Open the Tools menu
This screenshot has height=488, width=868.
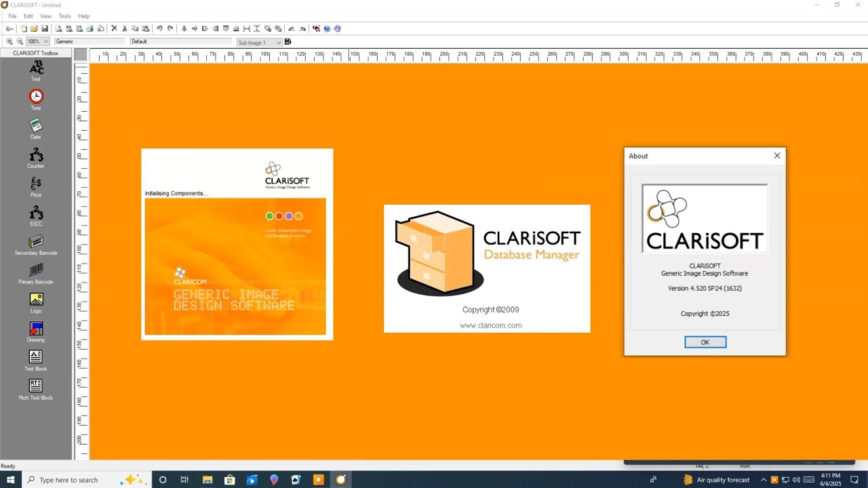(64, 16)
